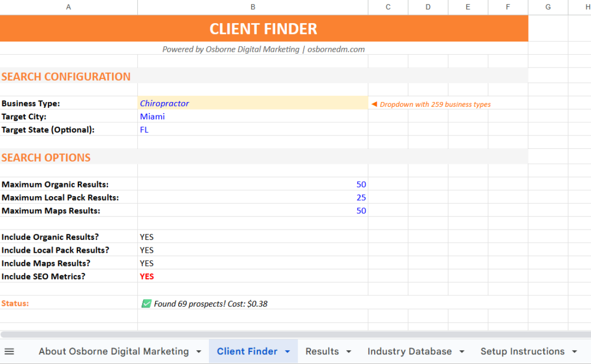
Task: Go to About Osborne Digital Marketing sheet
Action: pyautogui.click(x=113, y=351)
